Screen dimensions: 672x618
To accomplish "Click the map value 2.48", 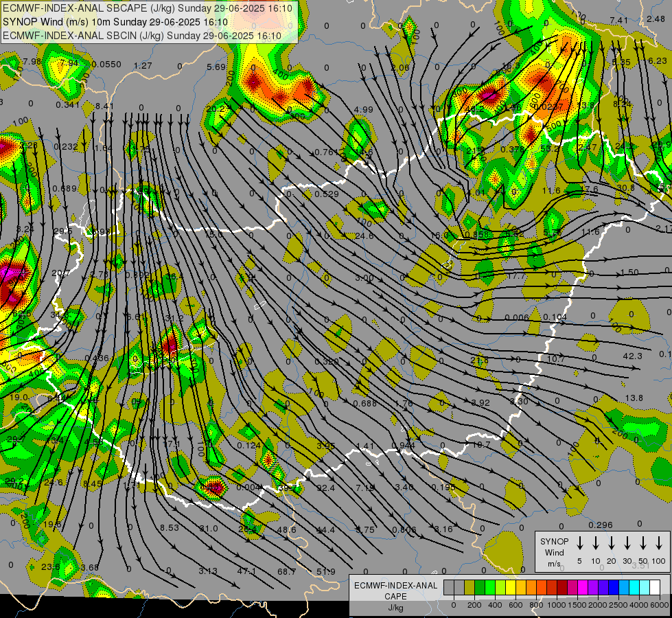I will pyautogui.click(x=656, y=19).
